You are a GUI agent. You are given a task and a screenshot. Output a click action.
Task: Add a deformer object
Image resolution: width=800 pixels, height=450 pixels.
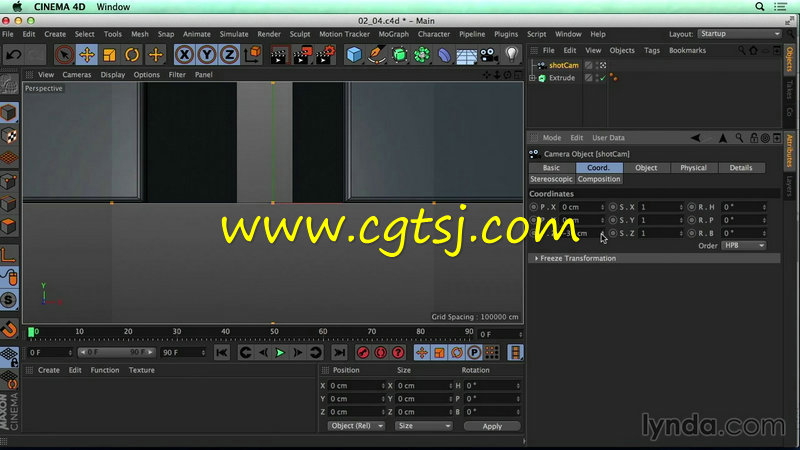[444, 55]
